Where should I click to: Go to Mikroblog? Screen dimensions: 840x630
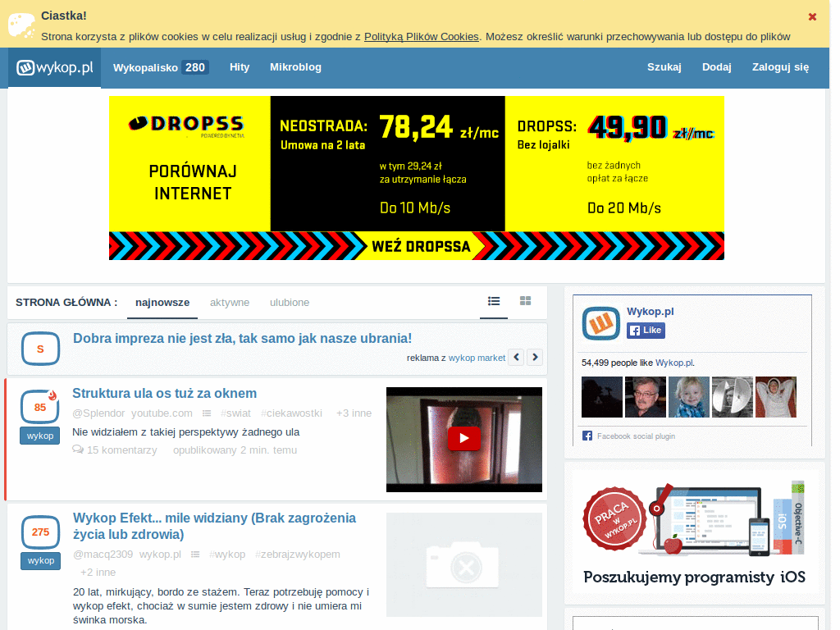[295, 67]
